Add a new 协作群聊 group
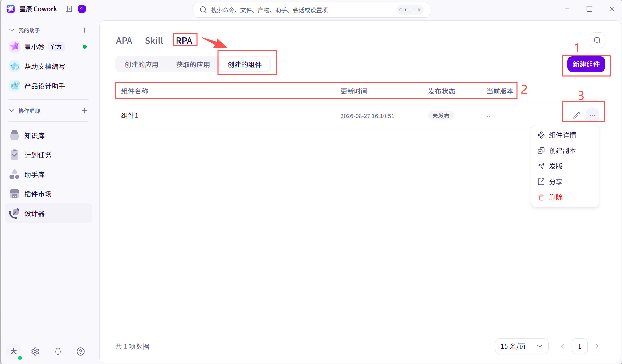The height and width of the screenshot is (364, 622). point(85,111)
